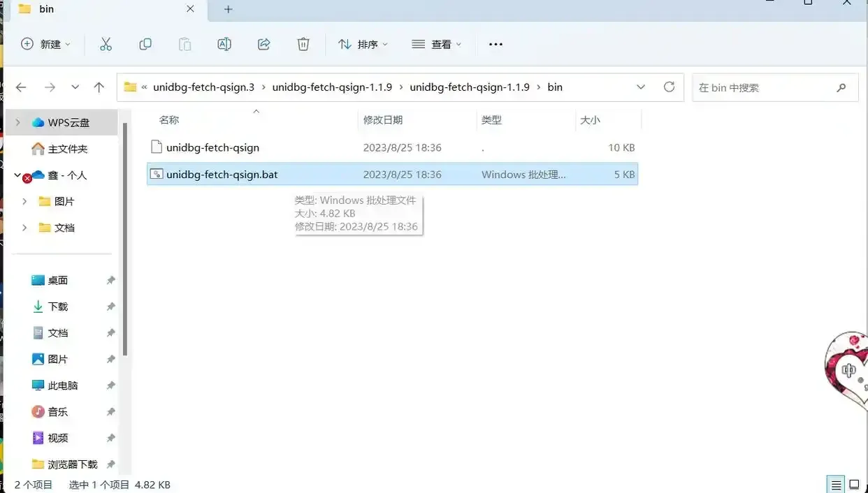This screenshot has height=493, width=868.
Task: Navigate back with the back arrow
Action: point(21,87)
